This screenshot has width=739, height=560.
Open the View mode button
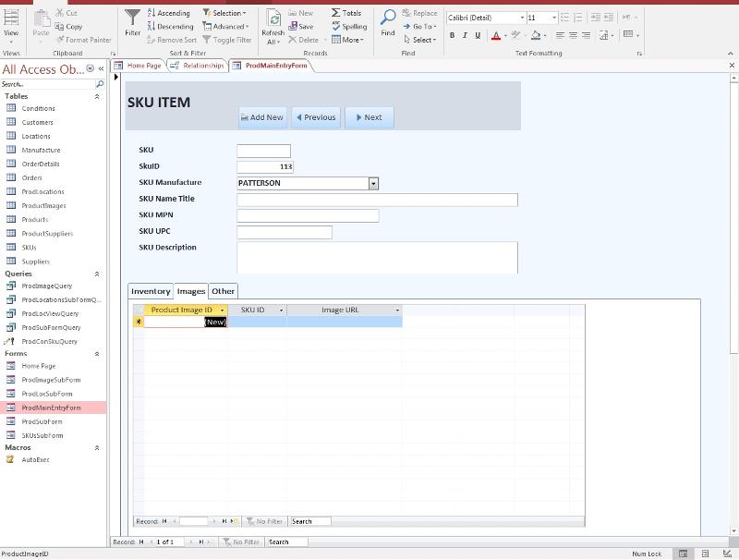11,24
